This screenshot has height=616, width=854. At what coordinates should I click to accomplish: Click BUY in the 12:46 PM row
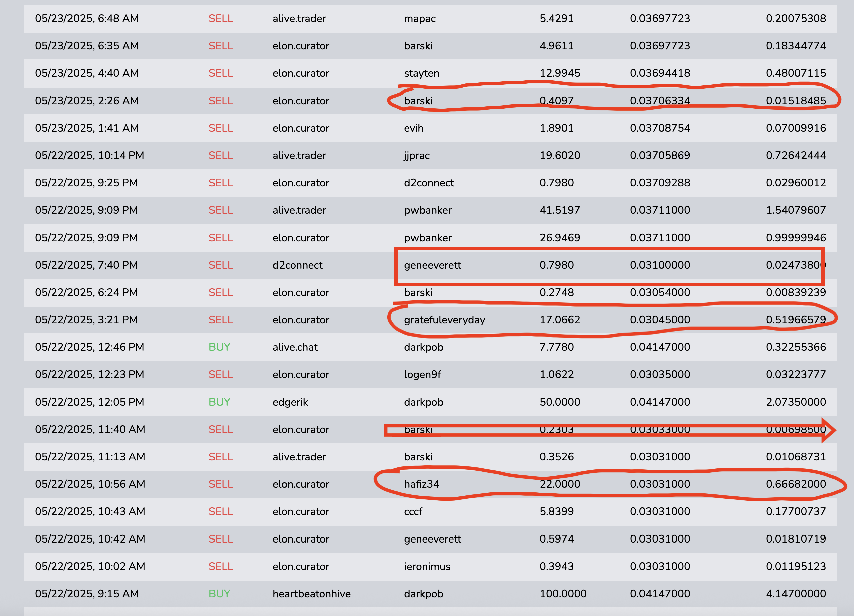[219, 347]
